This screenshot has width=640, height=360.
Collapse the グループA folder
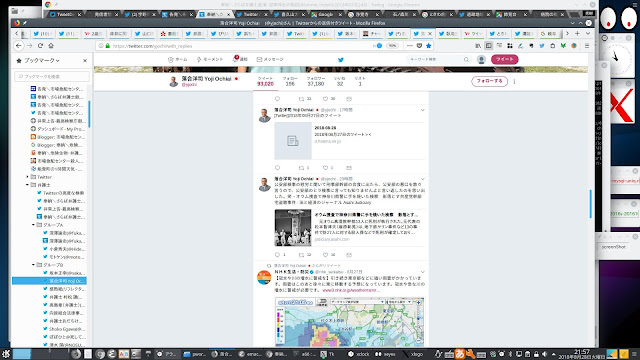(x=33, y=225)
